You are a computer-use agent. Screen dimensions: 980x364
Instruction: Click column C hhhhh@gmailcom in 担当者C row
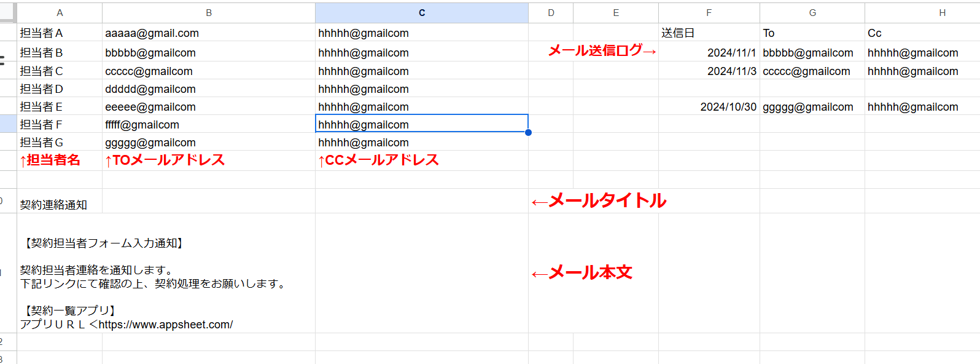(422, 71)
